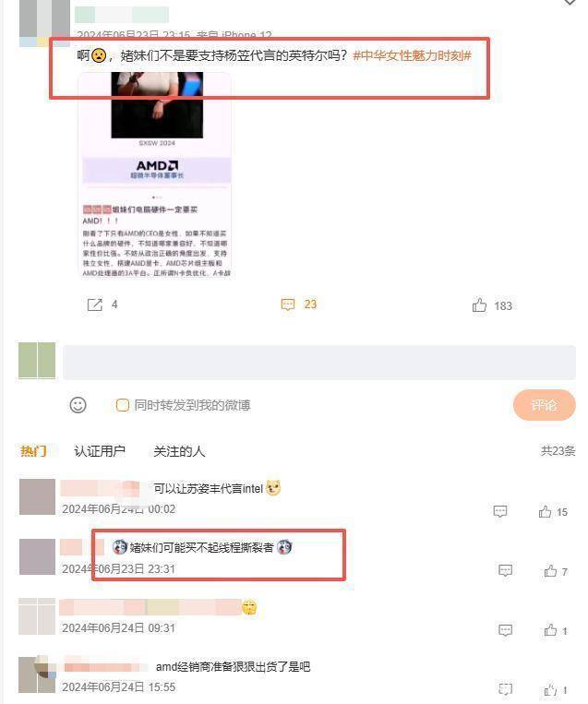The width and height of the screenshot is (588, 704).
Task: Switch to the 认证用户 tab
Action: point(100,451)
